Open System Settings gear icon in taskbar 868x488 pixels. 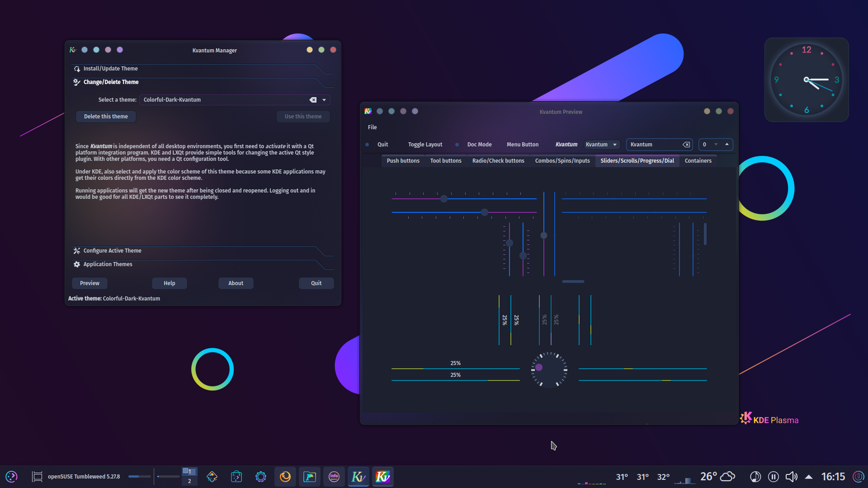(261, 477)
